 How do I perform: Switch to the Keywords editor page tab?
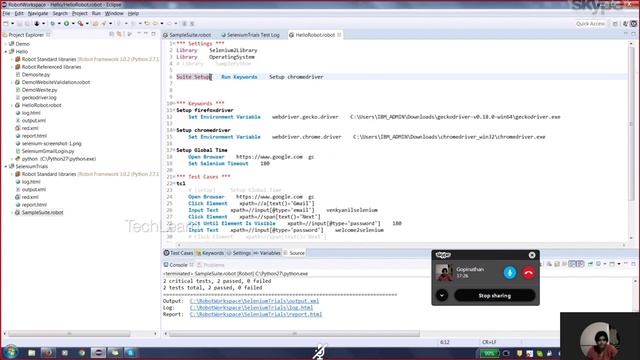pos(210,253)
